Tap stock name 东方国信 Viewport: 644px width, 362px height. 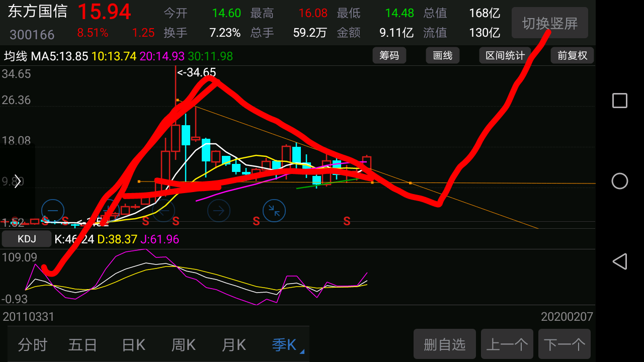[x=38, y=11]
